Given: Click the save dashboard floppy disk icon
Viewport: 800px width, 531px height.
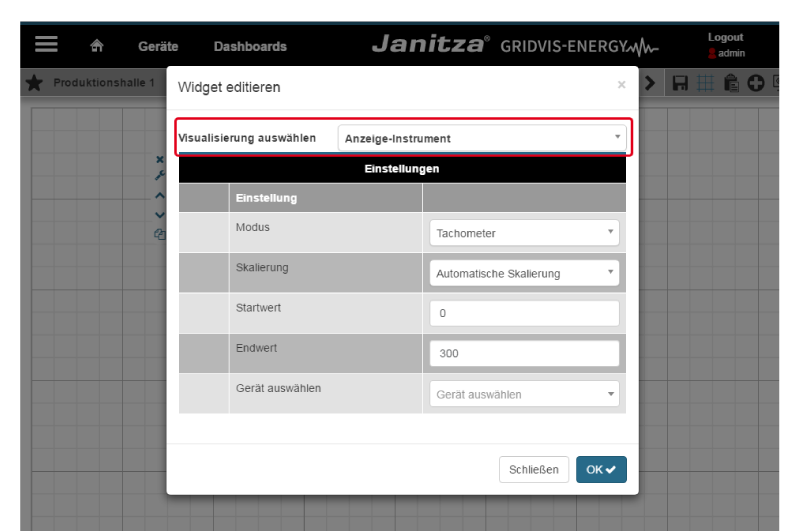Looking at the screenshot, I should tap(680, 83).
